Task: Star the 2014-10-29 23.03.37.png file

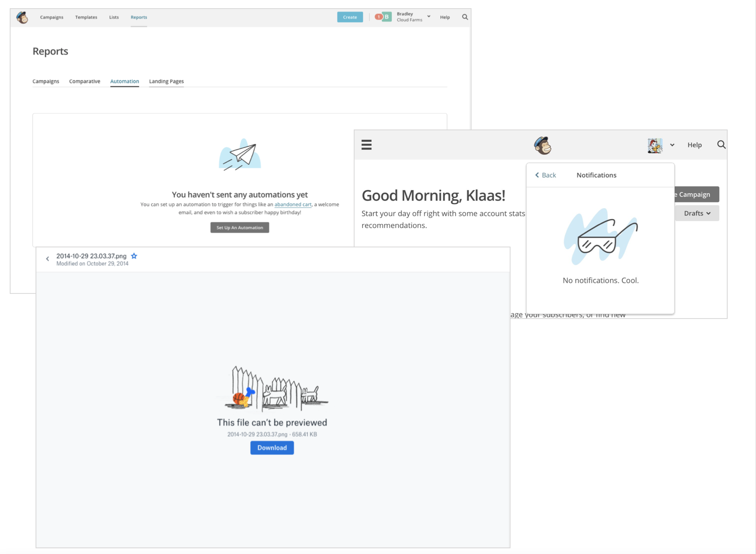Action: [x=134, y=256]
